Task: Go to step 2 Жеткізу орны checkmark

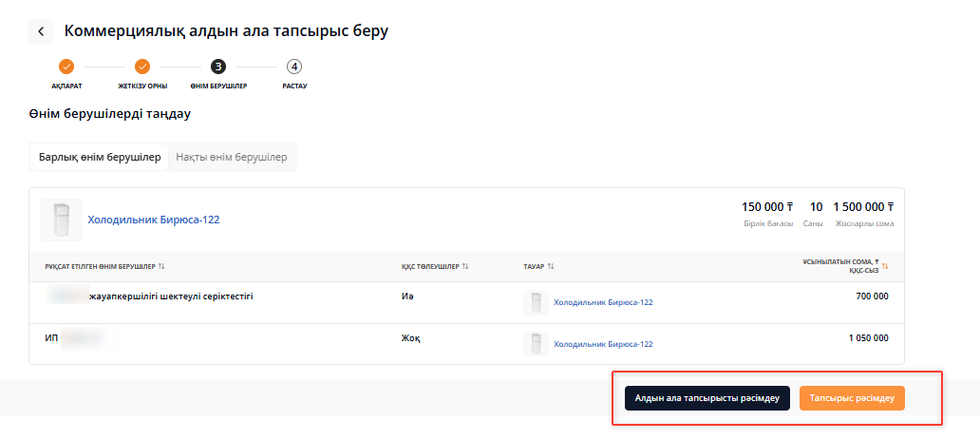Action: point(142,67)
